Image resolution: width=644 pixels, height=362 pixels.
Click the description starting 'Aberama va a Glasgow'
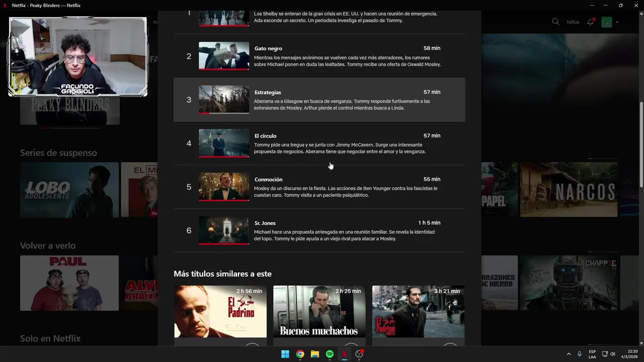click(x=342, y=105)
